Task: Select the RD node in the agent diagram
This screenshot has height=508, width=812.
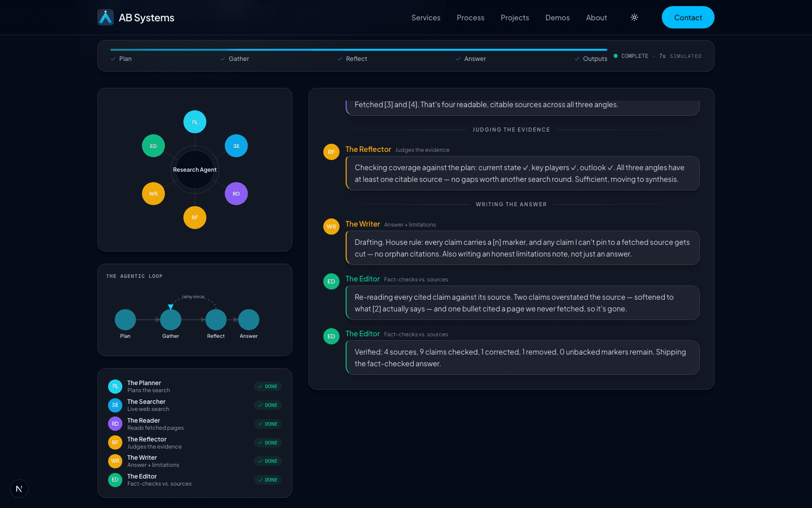Action: [236, 194]
